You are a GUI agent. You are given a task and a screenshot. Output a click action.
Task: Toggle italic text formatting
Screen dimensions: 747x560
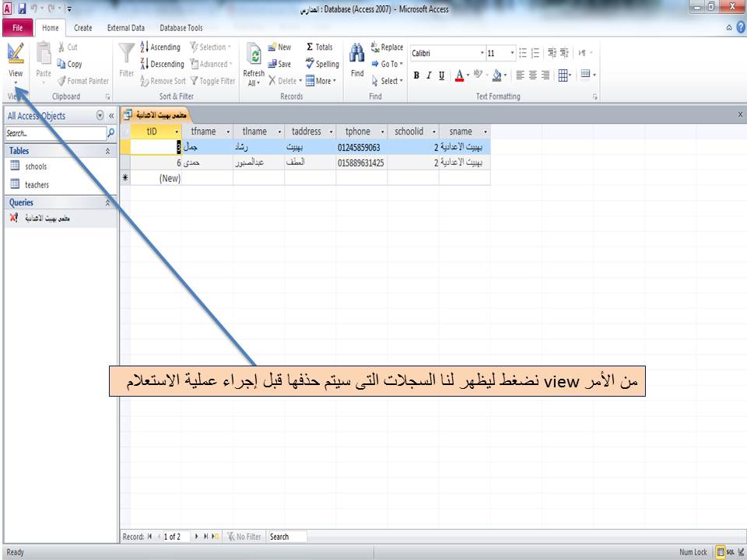428,76
